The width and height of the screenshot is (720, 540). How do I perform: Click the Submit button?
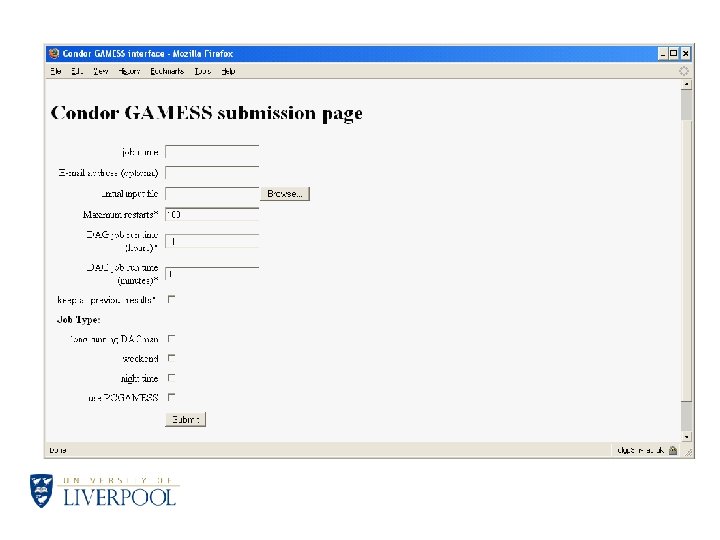tap(186, 419)
